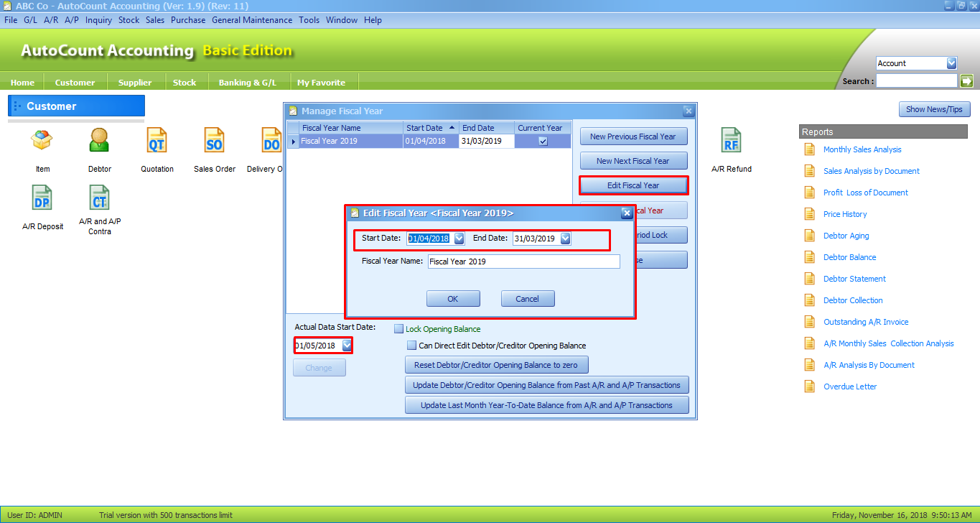
Task: Click Price History report icon
Action: tap(810, 214)
